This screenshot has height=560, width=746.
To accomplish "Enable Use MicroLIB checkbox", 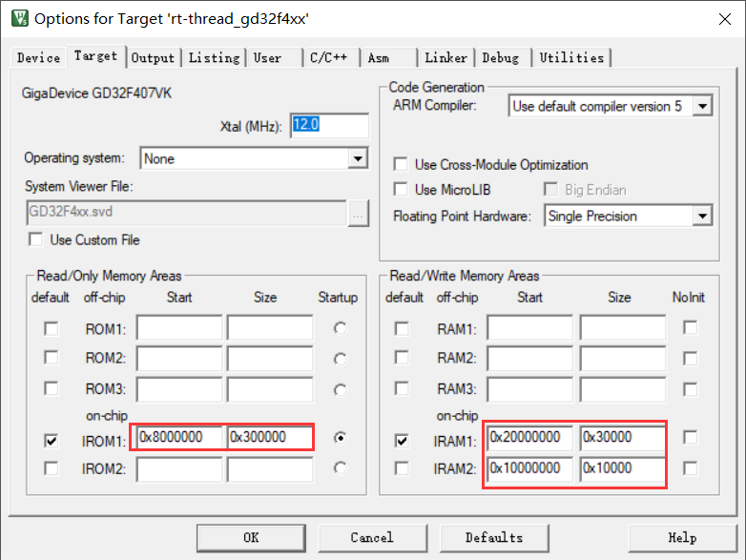I will click(x=401, y=190).
